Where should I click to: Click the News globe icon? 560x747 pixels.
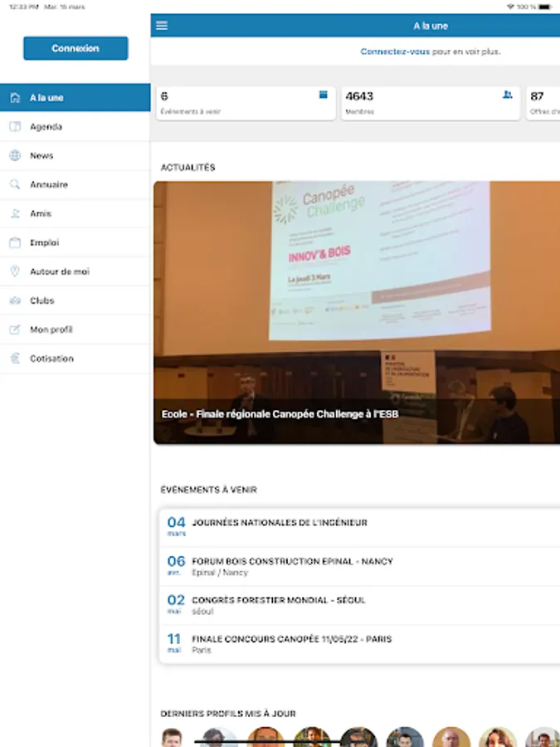[x=15, y=156]
